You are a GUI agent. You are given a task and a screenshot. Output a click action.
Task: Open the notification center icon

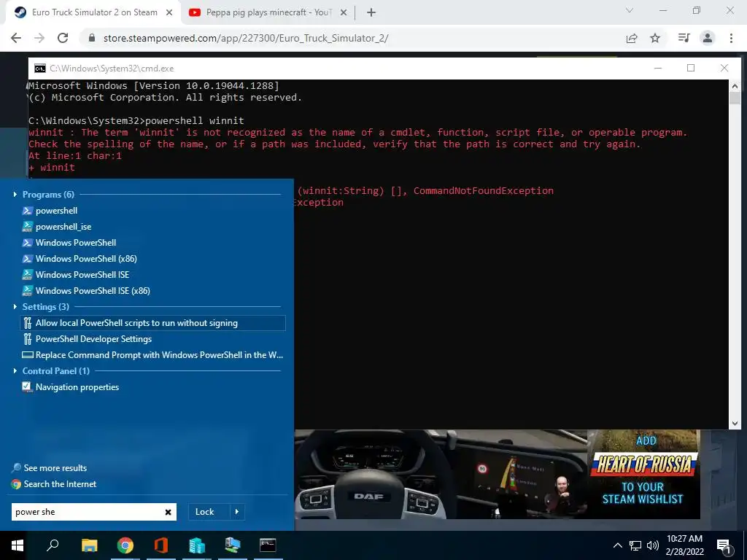tap(724, 546)
